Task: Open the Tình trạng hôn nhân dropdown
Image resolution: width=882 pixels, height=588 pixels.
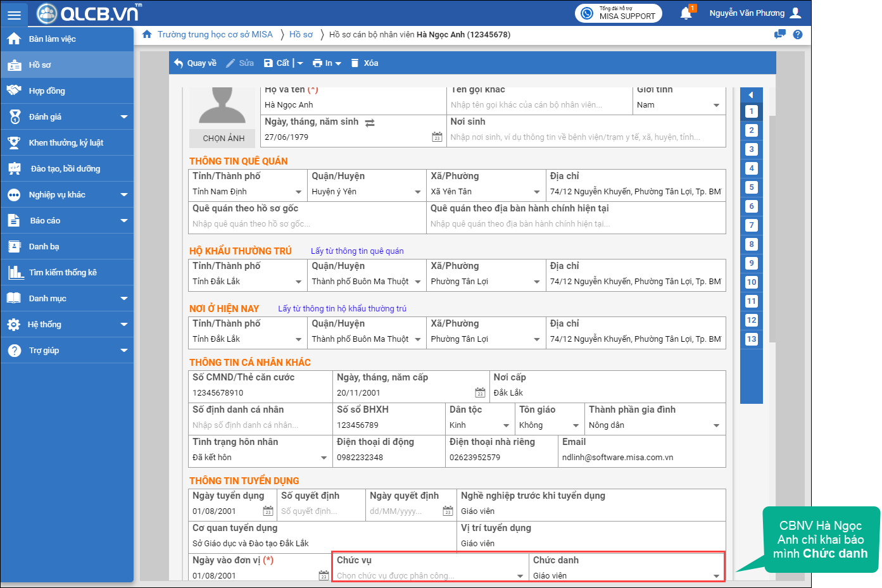Action: click(x=324, y=458)
